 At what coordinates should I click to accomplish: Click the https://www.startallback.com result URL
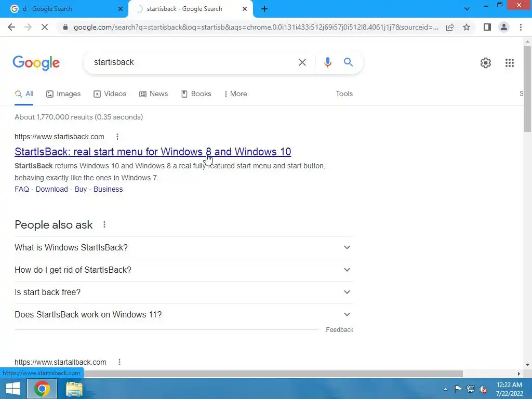coord(60,362)
